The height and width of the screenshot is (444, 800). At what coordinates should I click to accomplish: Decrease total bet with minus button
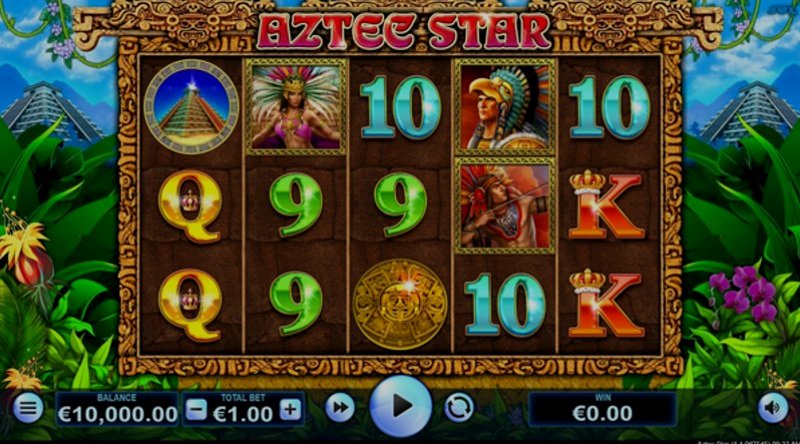(196, 409)
